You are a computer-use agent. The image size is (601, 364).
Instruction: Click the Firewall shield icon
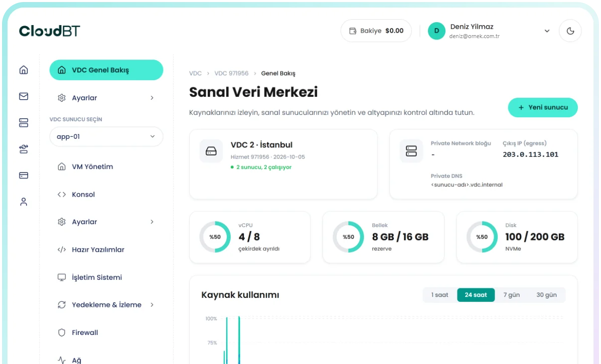(x=62, y=332)
